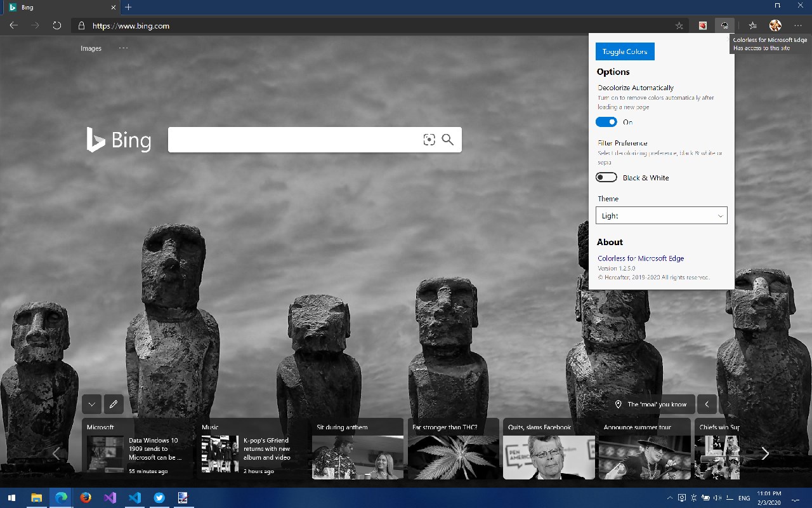Screen dimensions: 812x508
Task: Open 'Quits, slams Facebook' news card
Action: click(549, 448)
